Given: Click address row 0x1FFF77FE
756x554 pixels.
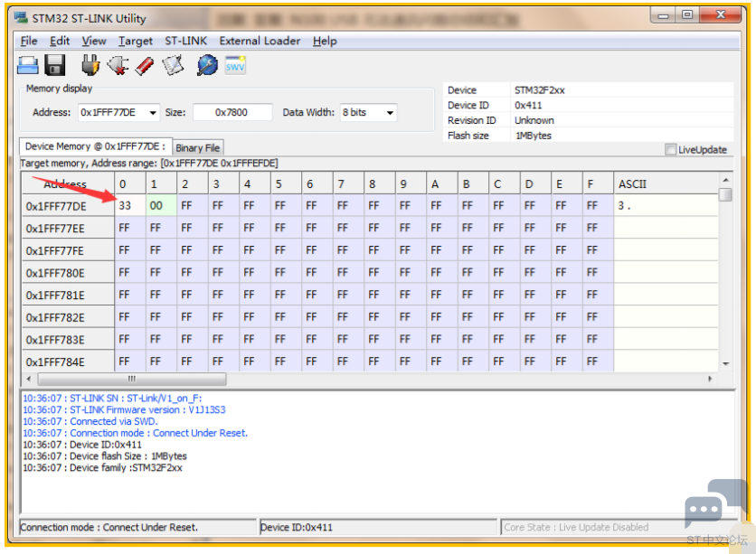Looking at the screenshot, I should (68, 250).
